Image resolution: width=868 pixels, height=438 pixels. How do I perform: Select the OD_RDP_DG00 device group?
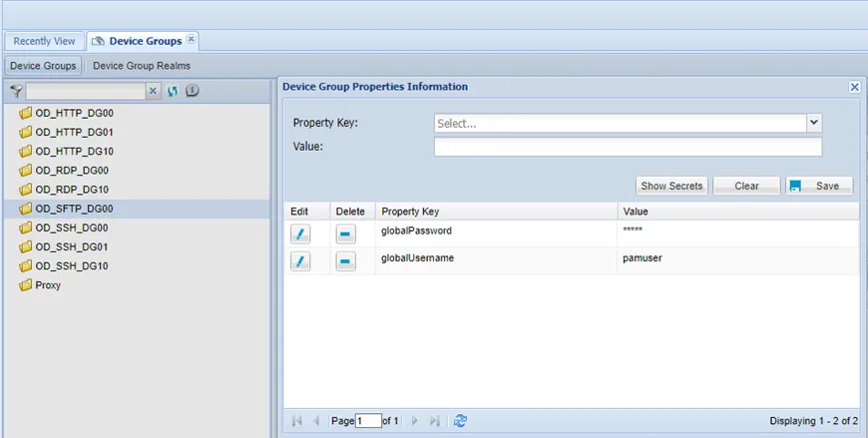click(x=72, y=171)
